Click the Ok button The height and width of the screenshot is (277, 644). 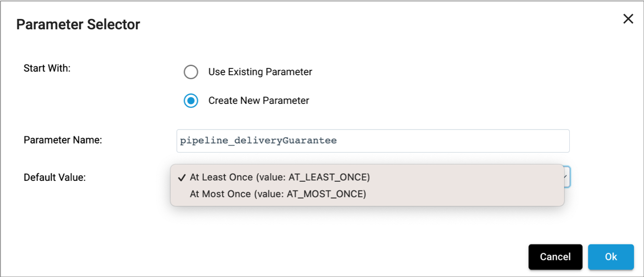(x=611, y=257)
